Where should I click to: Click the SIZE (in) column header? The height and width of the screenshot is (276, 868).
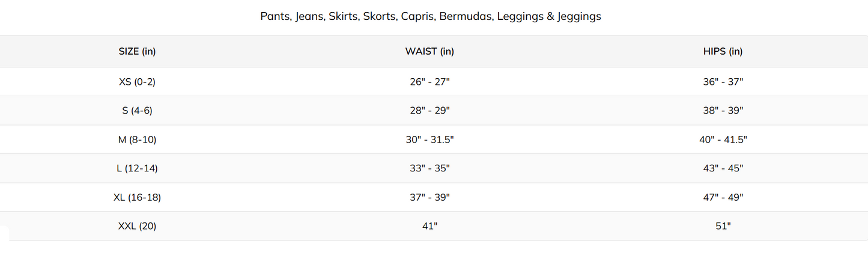click(137, 52)
